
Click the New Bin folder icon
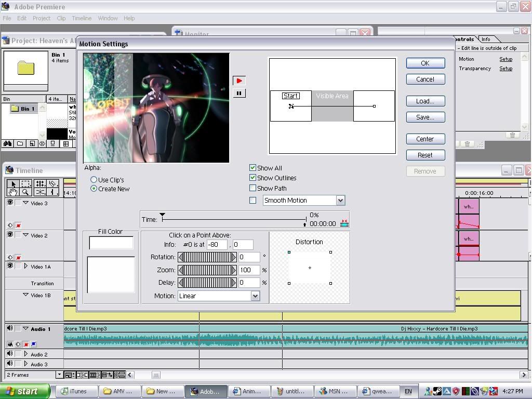point(20,144)
